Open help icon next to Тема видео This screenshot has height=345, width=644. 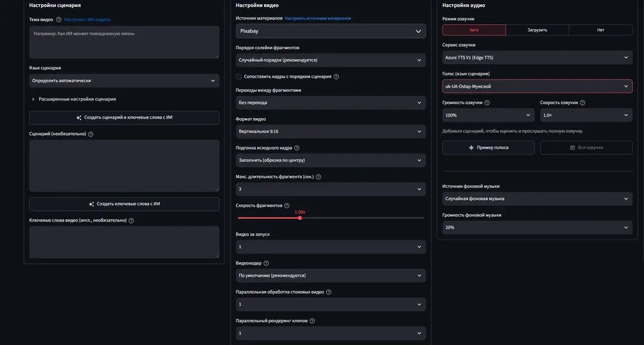pyautogui.click(x=59, y=20)
